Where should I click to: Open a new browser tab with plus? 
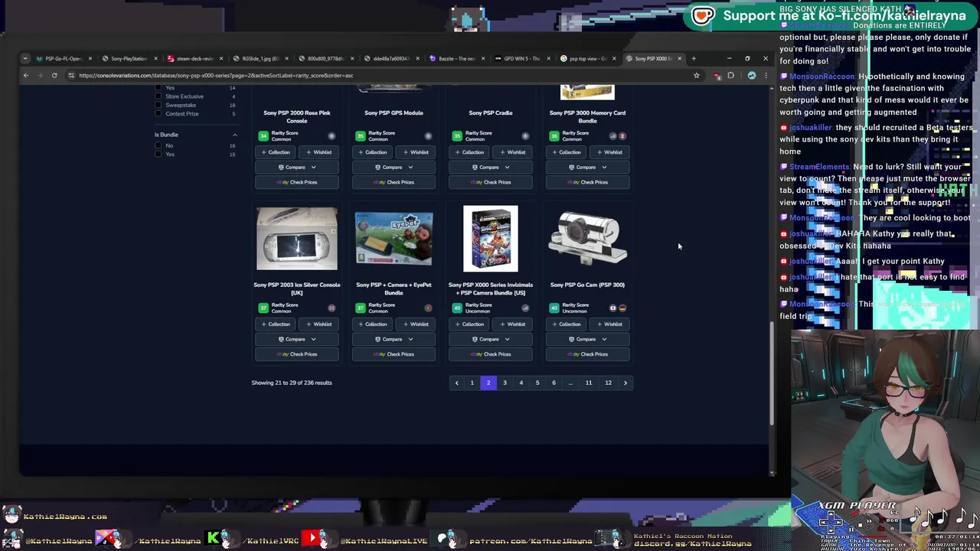coord(694,58)
